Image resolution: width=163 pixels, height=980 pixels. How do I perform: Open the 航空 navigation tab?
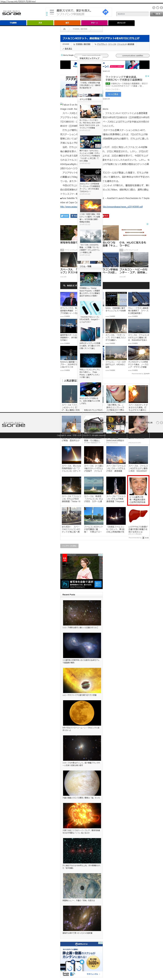pyautogui.click(x=67, y=23)
